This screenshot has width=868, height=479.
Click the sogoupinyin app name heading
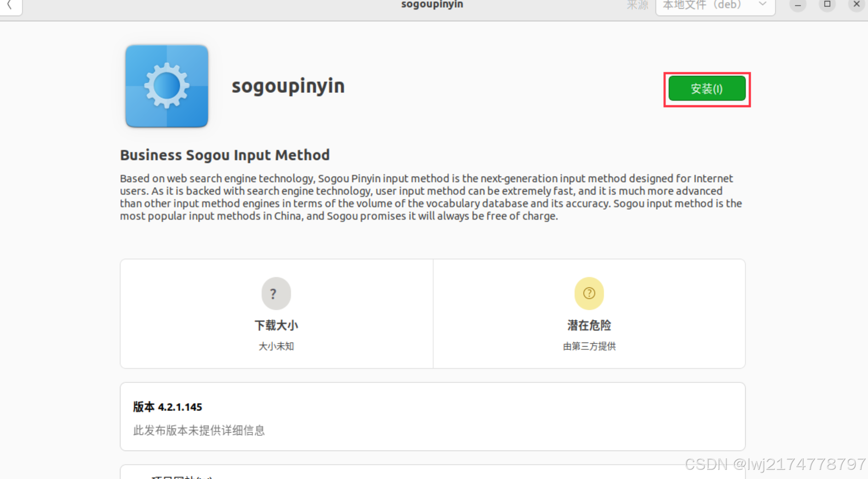288,86
